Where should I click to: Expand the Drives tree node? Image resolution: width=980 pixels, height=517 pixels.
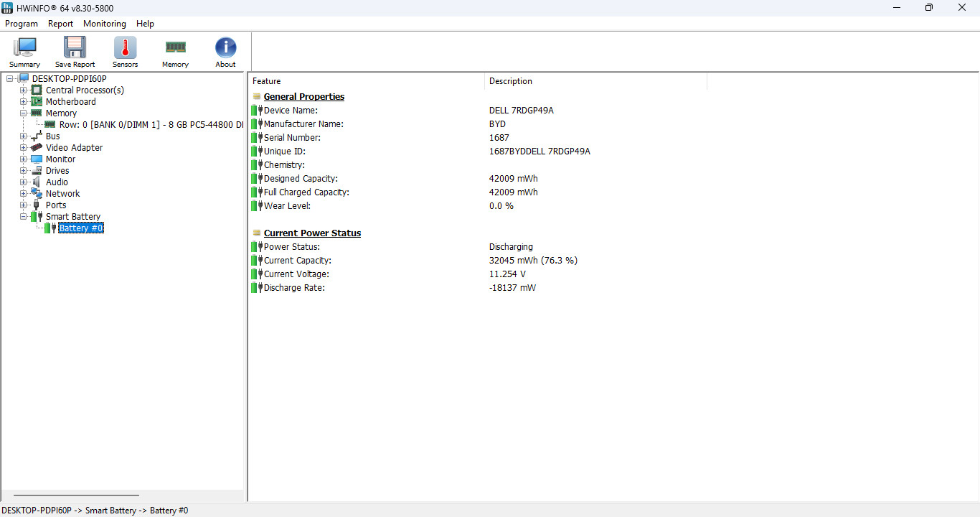tap(24, 171)
